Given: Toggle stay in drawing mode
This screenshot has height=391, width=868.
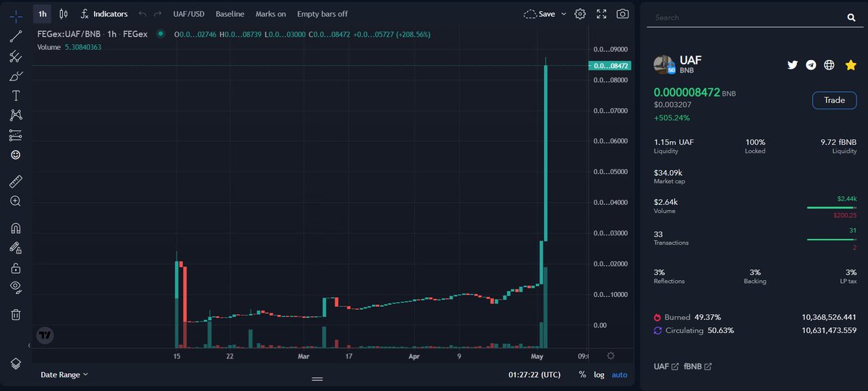Looking at the screenshot, I should (x=15, y=248).
